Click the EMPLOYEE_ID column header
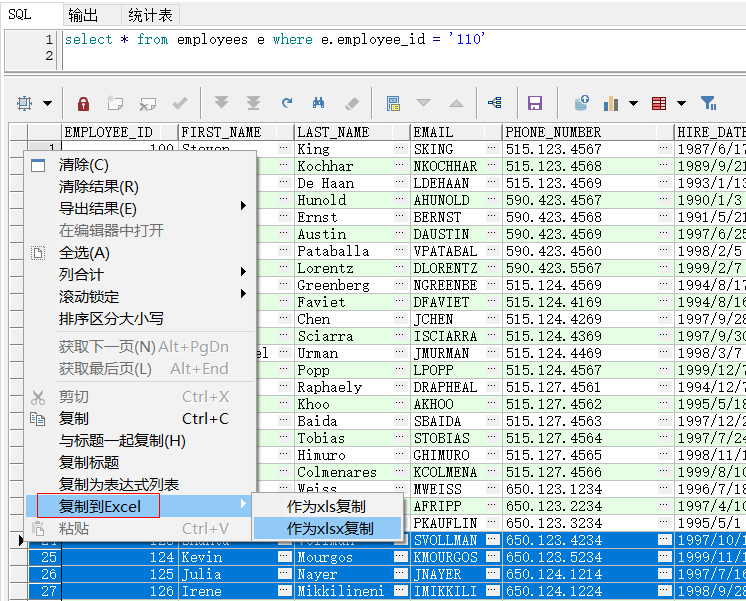Screen dimensions: 746x601 119,132
